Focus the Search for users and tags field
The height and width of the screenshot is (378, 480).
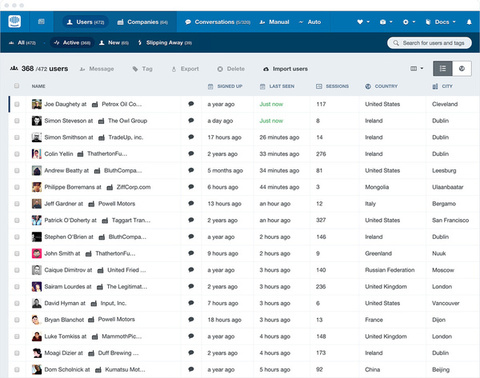pyautogui.click(x=429, y=43)
